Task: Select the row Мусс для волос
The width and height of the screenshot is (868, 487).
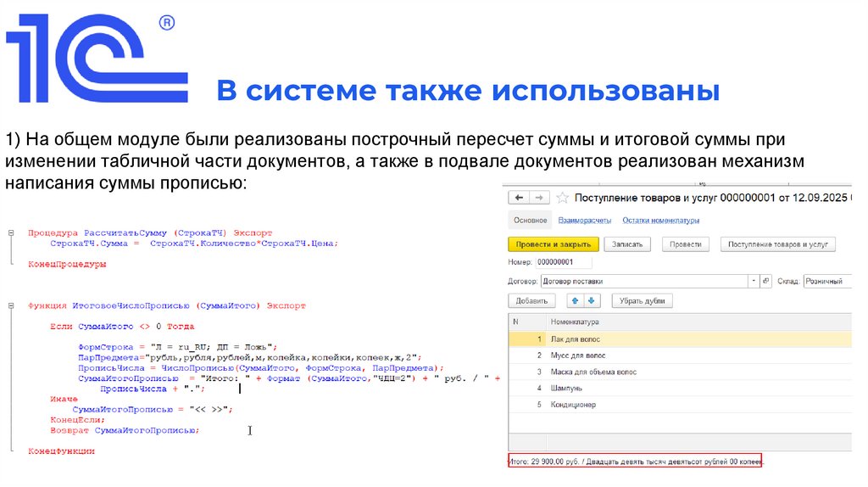Action: click(x=680, y=355)
